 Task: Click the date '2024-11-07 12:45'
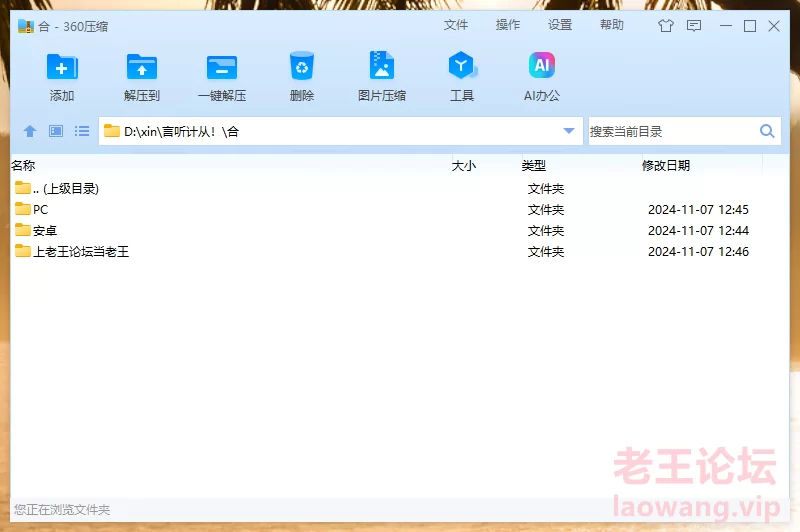tap(698, 210)
